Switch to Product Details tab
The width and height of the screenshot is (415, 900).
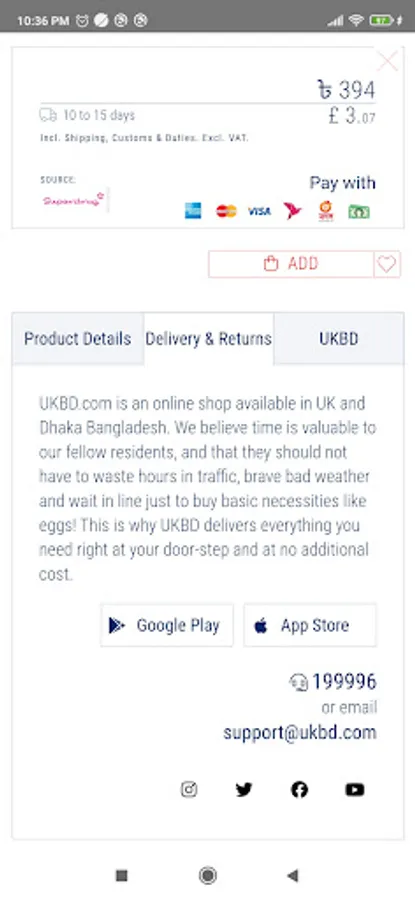(x=77, y=339)
